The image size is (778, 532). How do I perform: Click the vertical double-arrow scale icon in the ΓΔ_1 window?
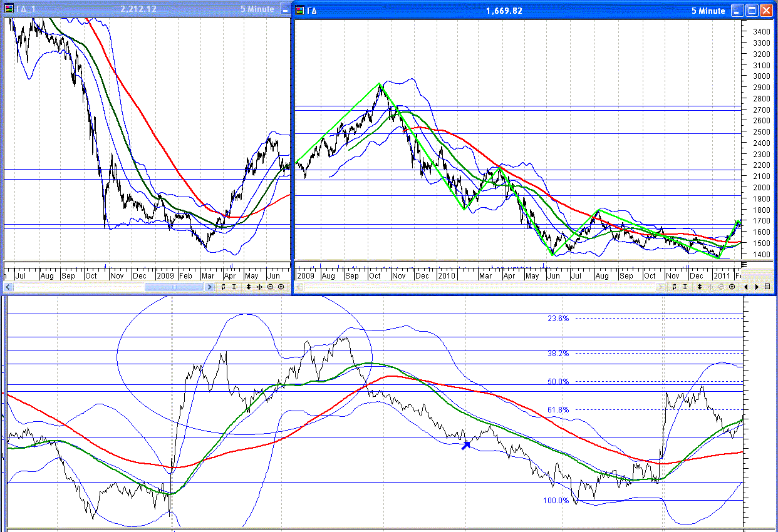pyautogui.click(x=249, y=287)
